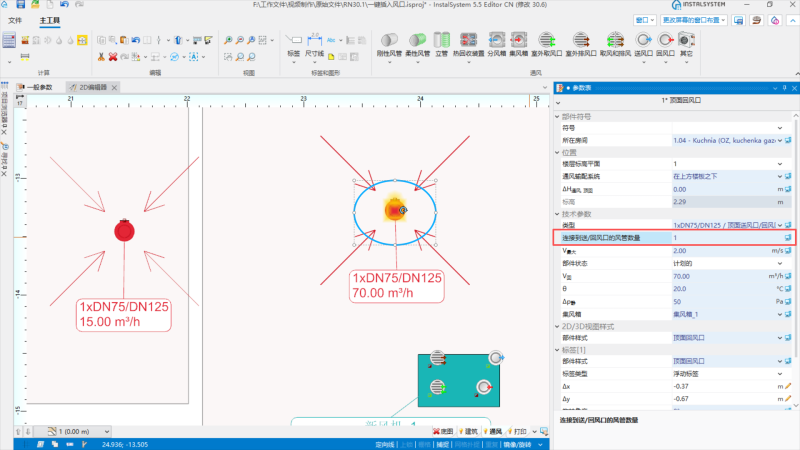Insert a 分风箱 distribution box
Image resolution: width=800 pixels, height=450 pixels.
pyautogui.click(x=496, y=44)
